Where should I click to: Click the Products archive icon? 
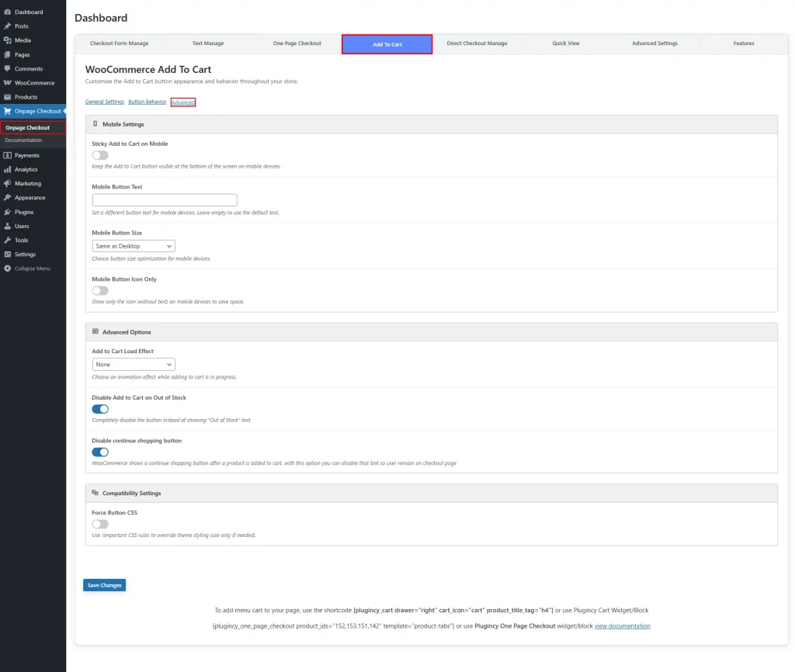[7, 97]
